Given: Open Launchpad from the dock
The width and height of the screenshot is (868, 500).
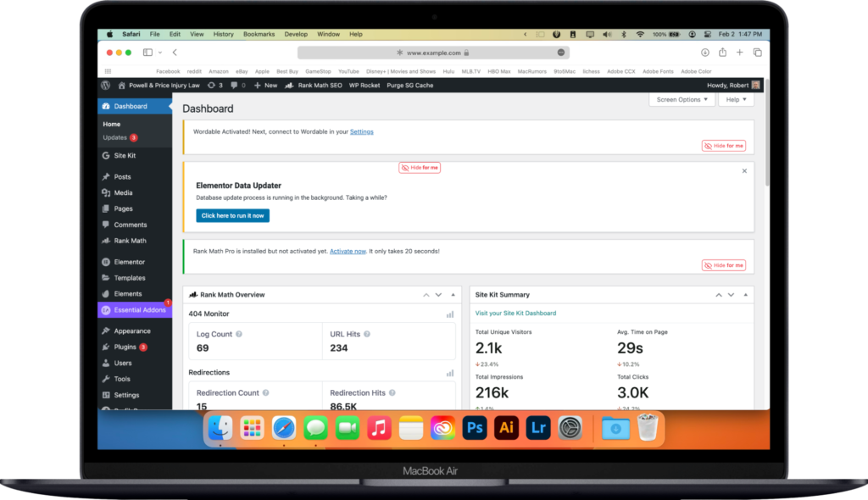Looking at the screenshot, I should pyautogui.click(x=252, y=429).
